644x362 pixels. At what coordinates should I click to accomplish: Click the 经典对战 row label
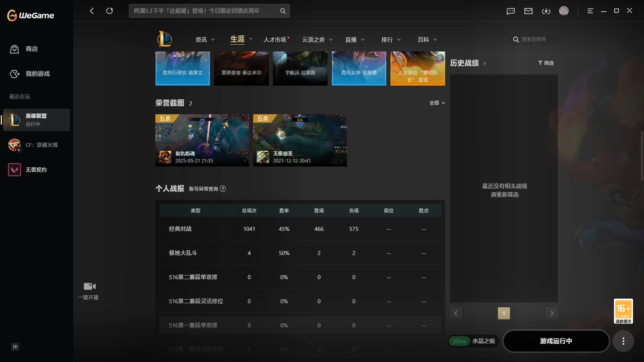point(180,229)
